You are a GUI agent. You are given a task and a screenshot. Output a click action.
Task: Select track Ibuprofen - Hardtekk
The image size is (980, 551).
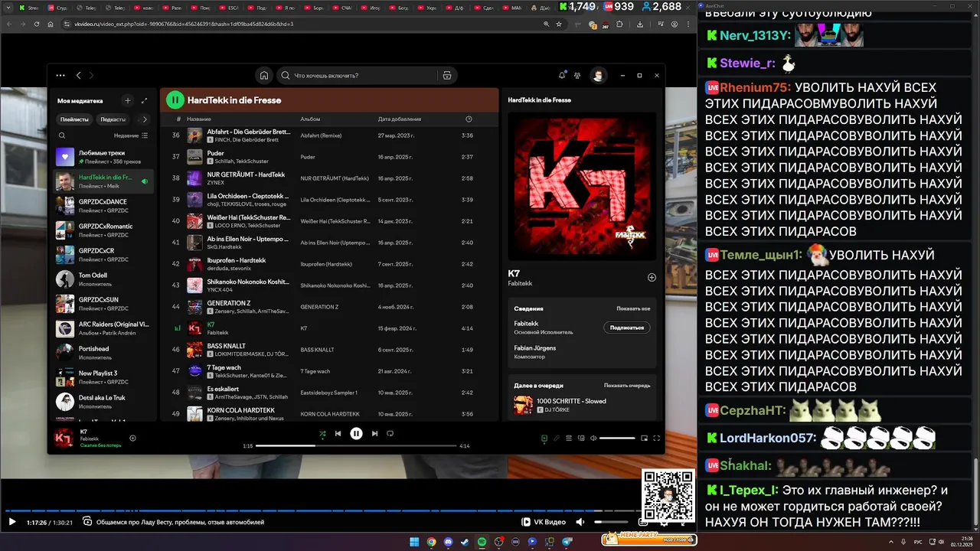330,263
